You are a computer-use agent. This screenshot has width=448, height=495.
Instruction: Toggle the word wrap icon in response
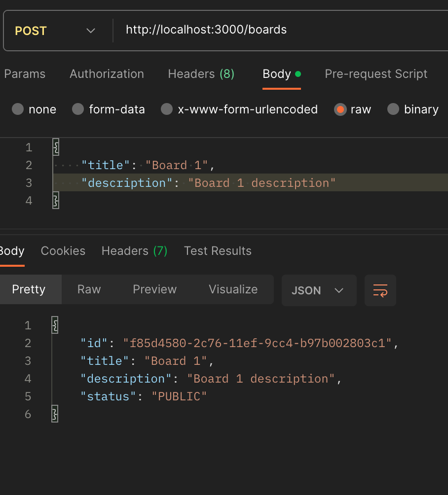pyautogui.click(x=380, y=290)
